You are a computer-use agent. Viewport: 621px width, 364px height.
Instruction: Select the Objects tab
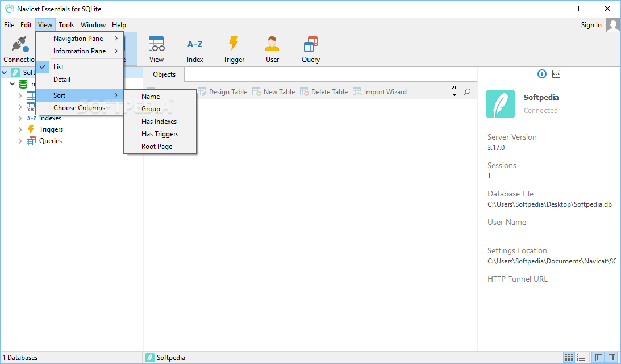(164, 74)
